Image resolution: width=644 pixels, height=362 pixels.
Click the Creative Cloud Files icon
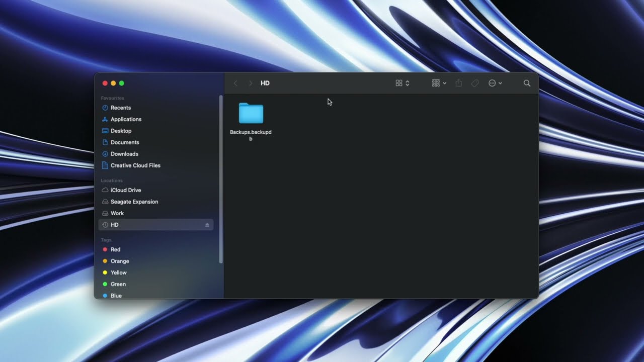(105, 165)
